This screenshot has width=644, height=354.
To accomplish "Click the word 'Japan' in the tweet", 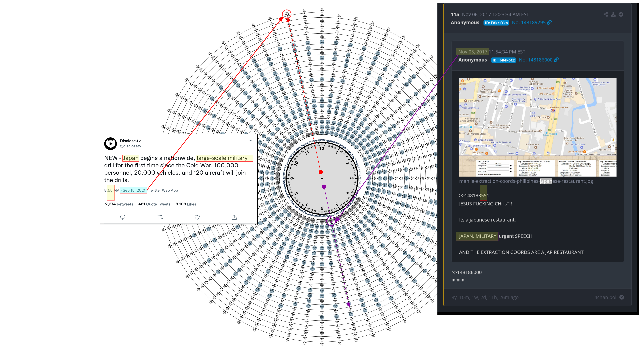I will coord(130,158).
